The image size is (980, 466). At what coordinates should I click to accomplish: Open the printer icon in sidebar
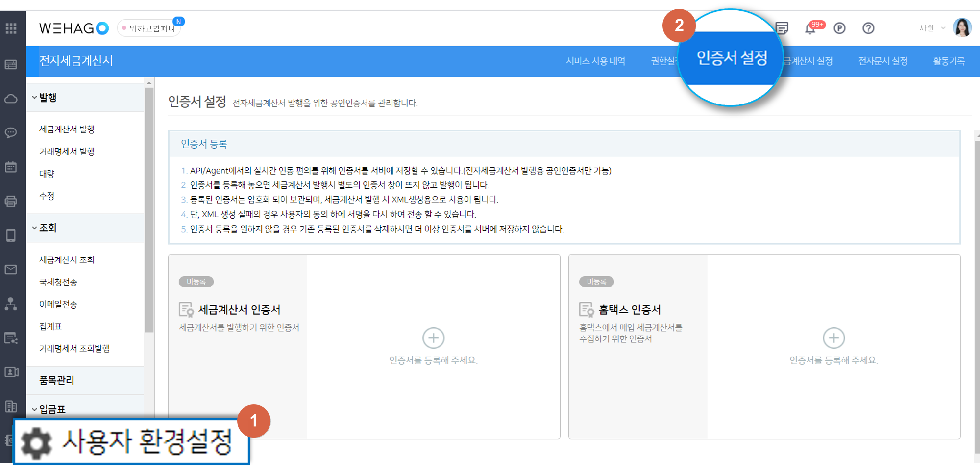coord(11,201)
